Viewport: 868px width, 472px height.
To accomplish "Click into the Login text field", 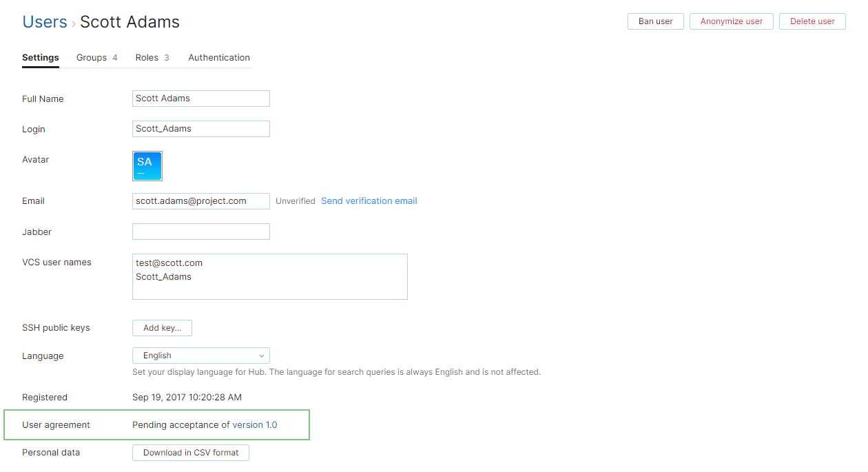I will [200, 129].
